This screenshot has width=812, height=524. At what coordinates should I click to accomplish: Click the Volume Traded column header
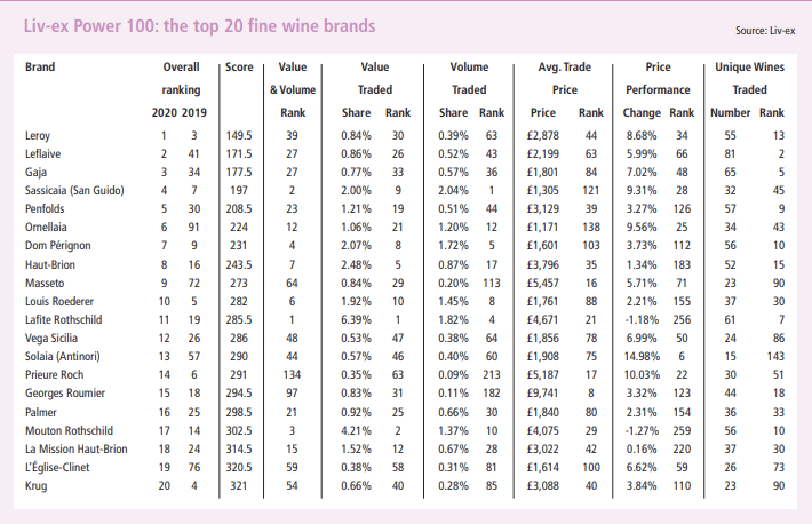469,78
